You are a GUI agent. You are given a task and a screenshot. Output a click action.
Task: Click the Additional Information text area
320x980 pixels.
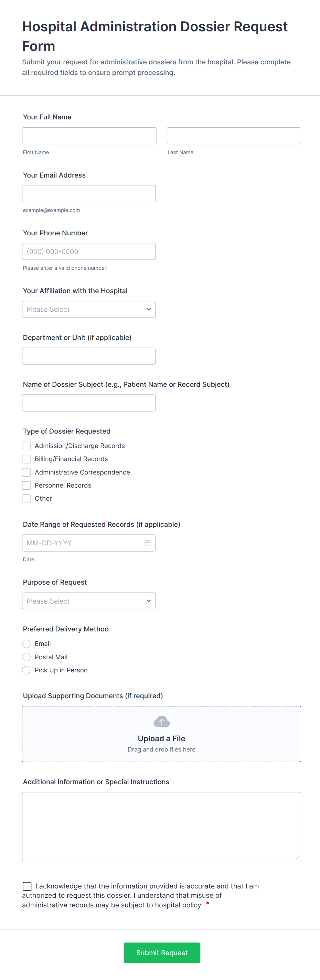[161, 826]
